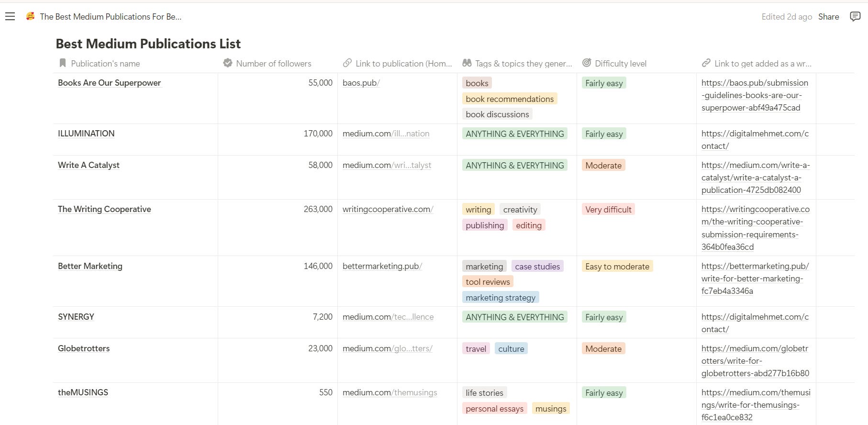Click 'Easy to moderate' difficulty label
Screen dimensions: 868x425
tap(617, 267)
